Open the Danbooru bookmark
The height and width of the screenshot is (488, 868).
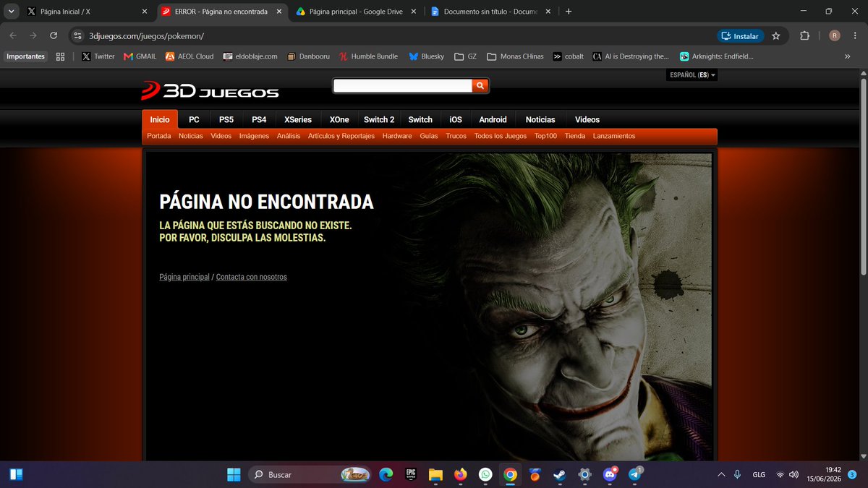pyautogui.click(x=308, y=56)
